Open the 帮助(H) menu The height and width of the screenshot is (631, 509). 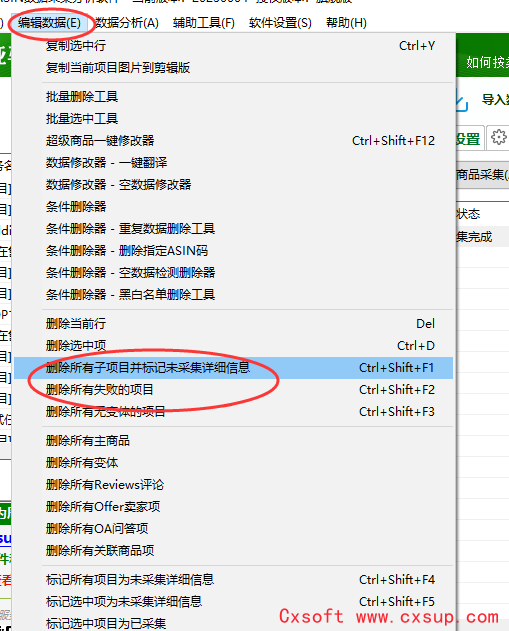(346, 23)
